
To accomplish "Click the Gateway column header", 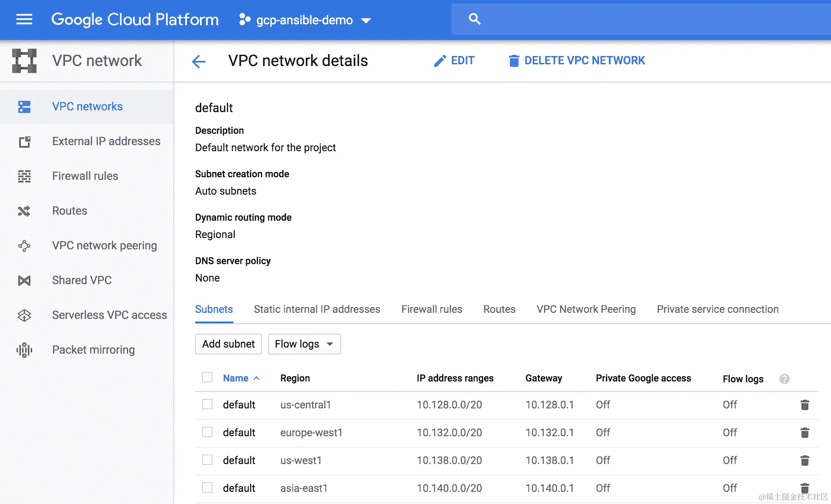I will point(544,378).
